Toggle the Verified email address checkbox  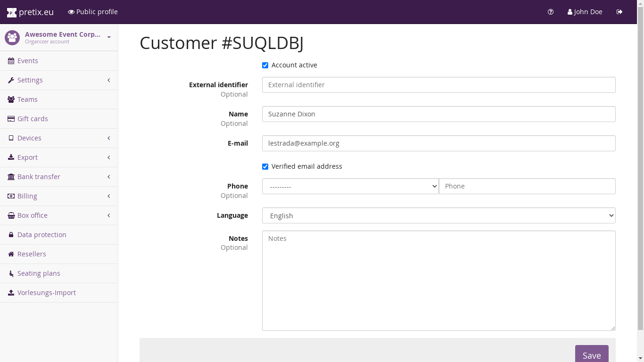265,167
